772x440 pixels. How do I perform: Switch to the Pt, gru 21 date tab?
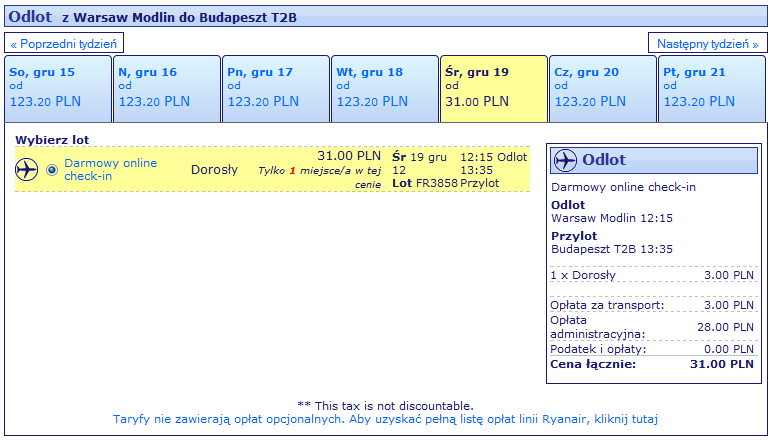[x=711, y=88]
